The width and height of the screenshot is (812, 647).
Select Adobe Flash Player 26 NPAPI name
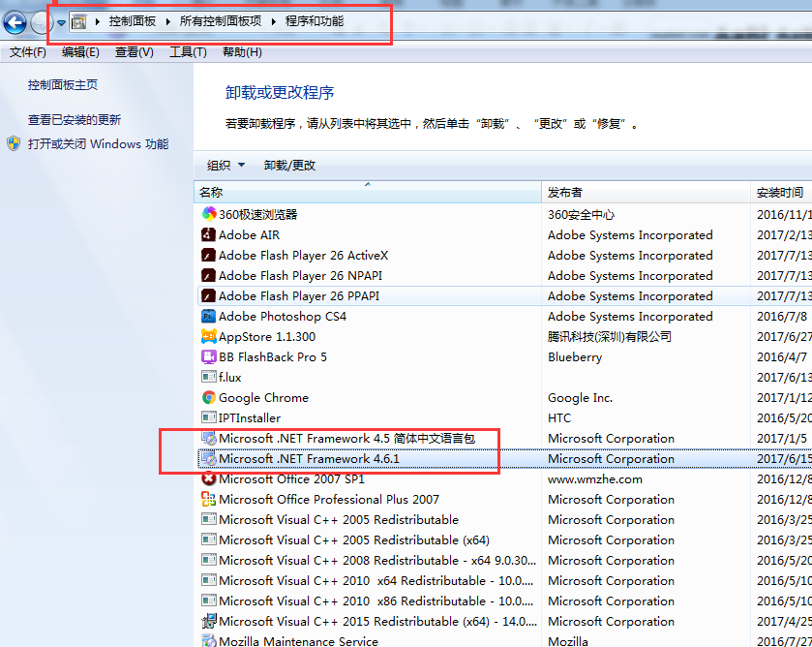coord(300,275)
